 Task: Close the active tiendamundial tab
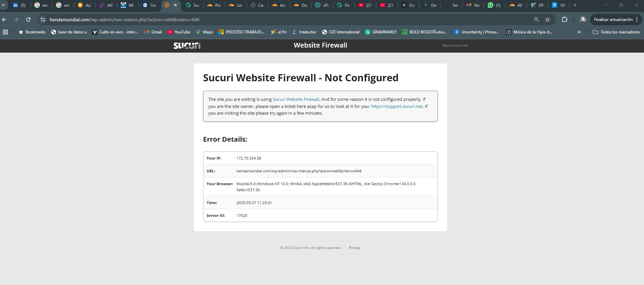[175, 5]
